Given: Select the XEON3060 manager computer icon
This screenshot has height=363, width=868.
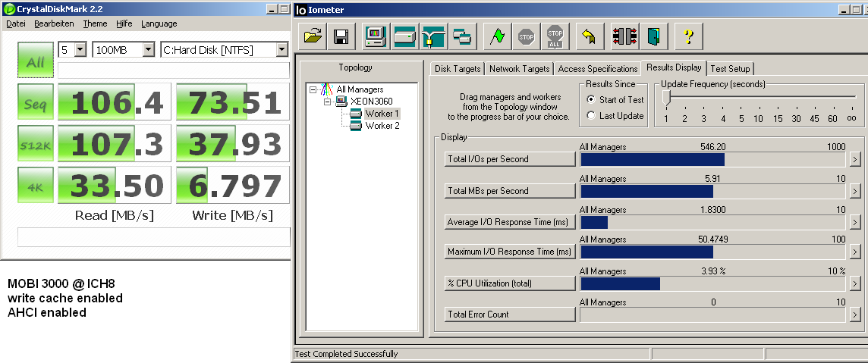Looking at the screenshot, I should click(x=341, y=101).
